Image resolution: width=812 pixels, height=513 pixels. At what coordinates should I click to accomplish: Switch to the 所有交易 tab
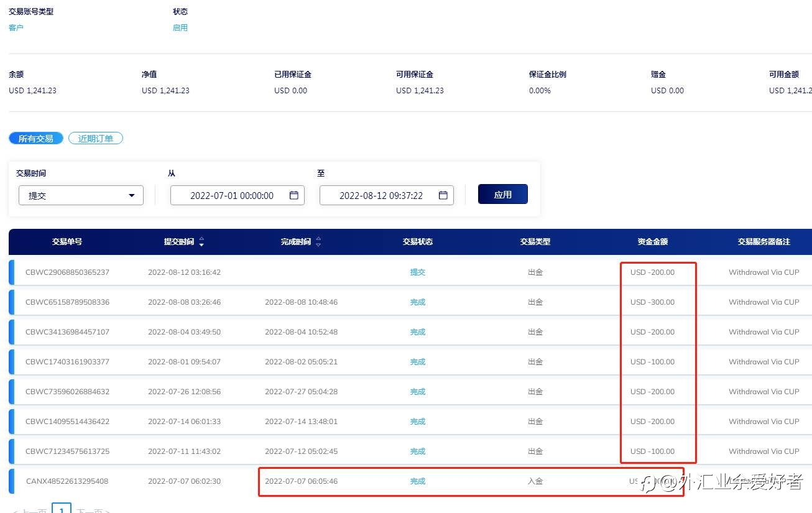(x=36, y=138)
